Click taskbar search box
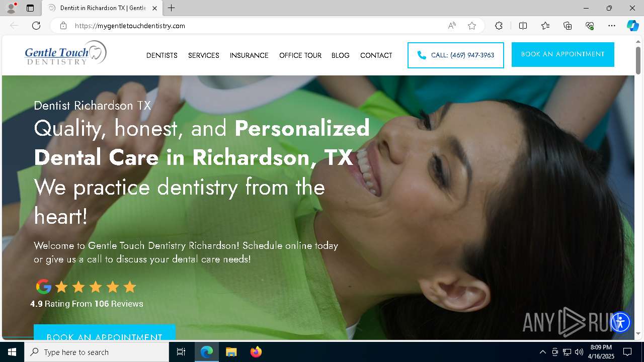 pos(97,352)
